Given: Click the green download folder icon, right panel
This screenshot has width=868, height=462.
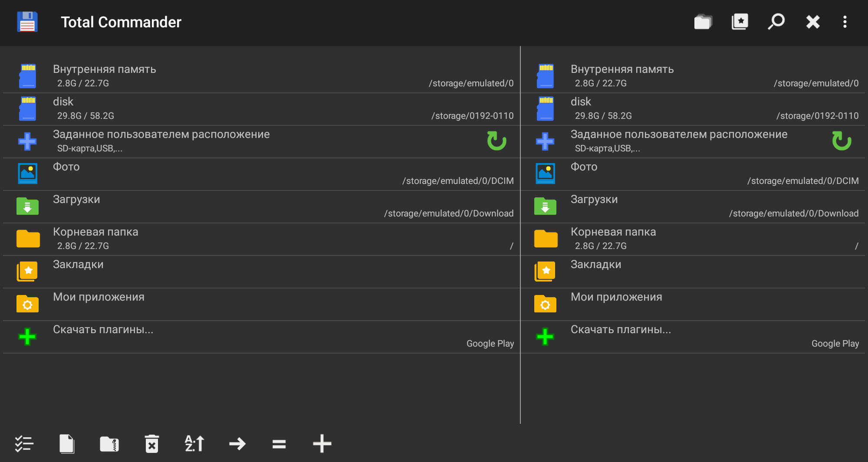Looking at the screenshot, I should [545, 206].
